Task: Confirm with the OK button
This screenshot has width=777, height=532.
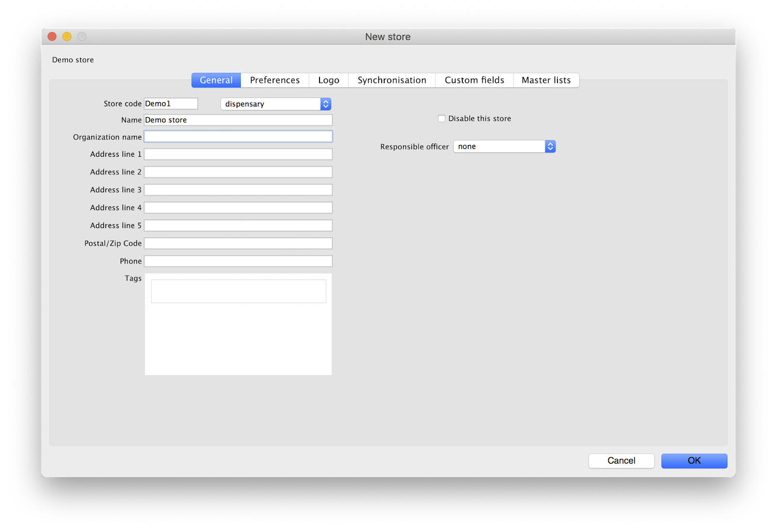Action: (x=694, y=461)
